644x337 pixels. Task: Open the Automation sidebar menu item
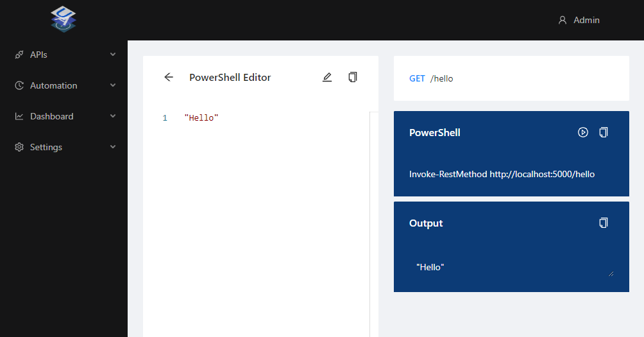coord(64,85)
